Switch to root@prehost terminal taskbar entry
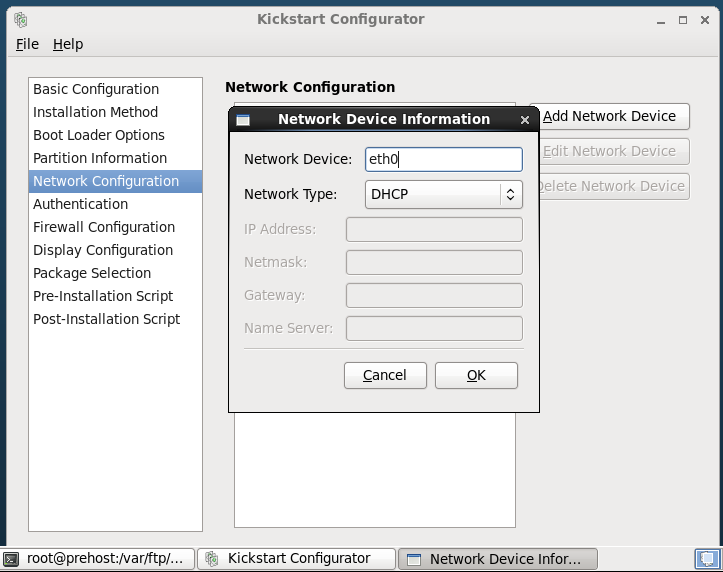This screenshot has height=572, width=723. coord(98,559)
